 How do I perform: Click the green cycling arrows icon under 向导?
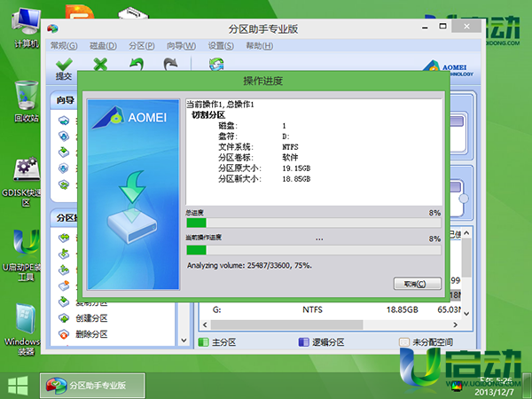point(64,185)
